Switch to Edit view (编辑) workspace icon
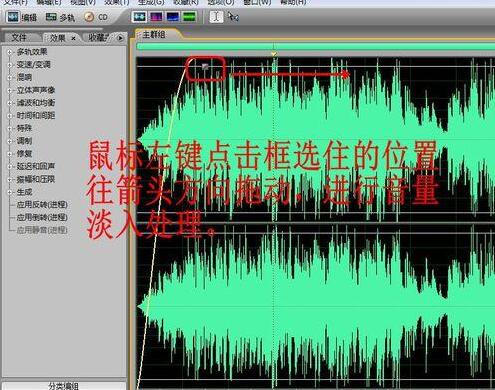 point(13,17)
